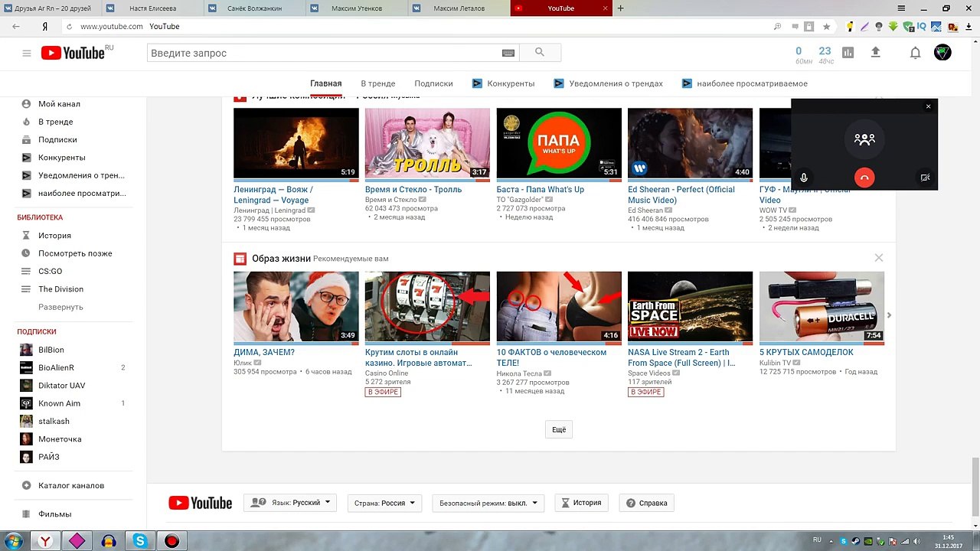This screenshot has width=980, height=551.
Task: Click the RU language indicator in system tray
Action: [x=817, y=540]
